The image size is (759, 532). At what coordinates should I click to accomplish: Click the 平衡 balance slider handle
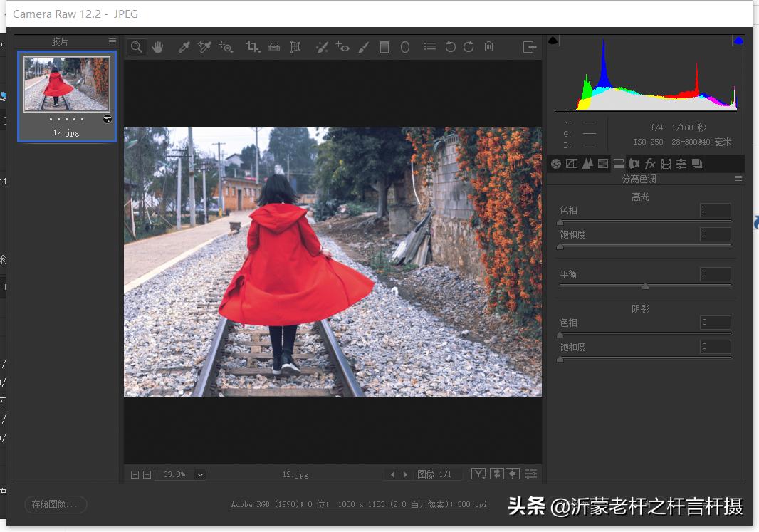645,286
